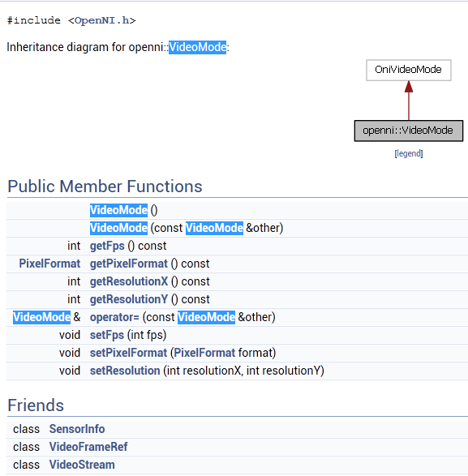
Task: Click VideoMode type in copy constructor parameter
Action: click(214, 228)
